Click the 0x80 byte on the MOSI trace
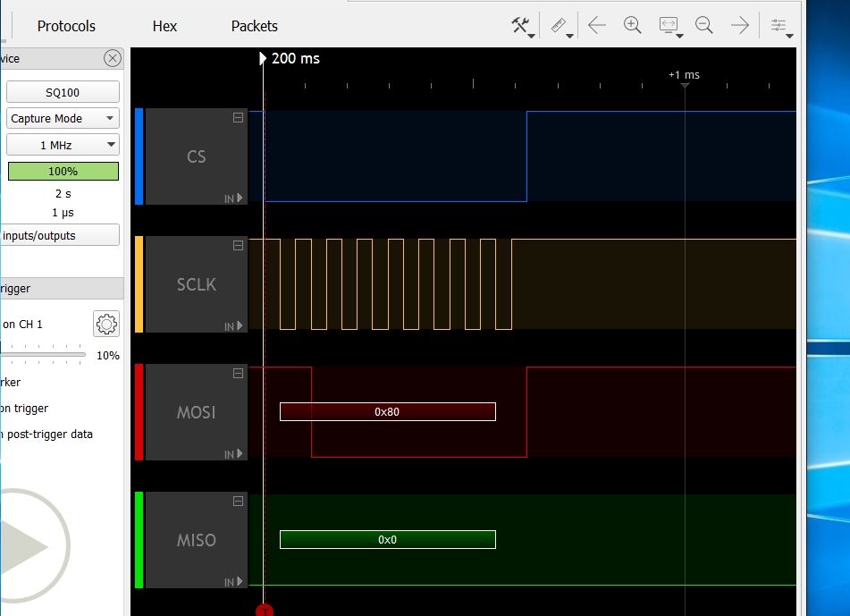The height and width of the screenshot is (616, 850). [x=388, y=411]
